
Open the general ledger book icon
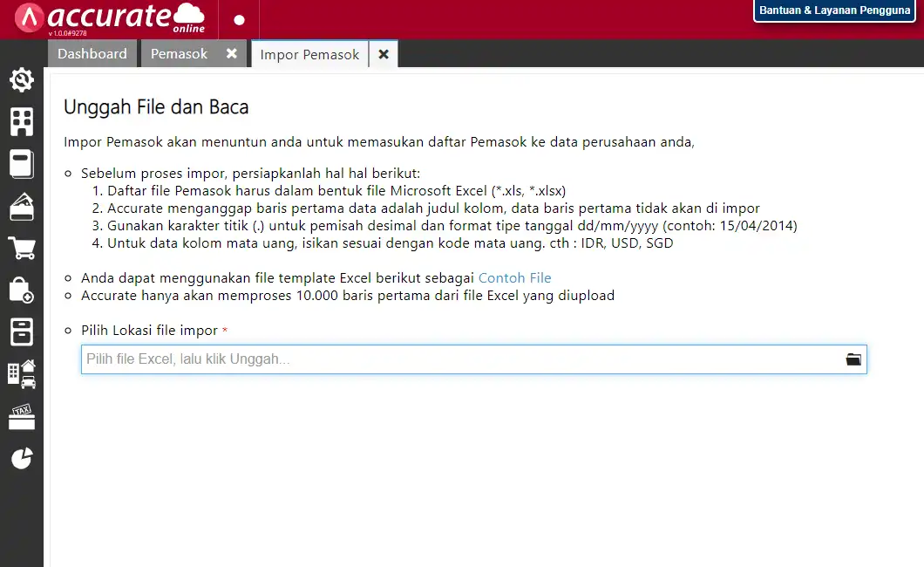[x=21, y=164]
